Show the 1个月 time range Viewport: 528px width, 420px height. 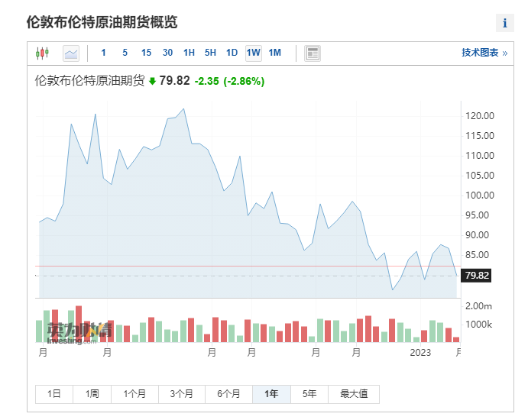134,394
